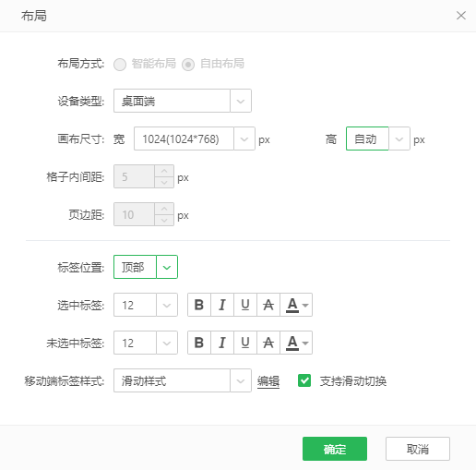476x470 pixels.
Task: Toggle italic for selected tab label (选中标签)
Action: (x=222, y=305)
